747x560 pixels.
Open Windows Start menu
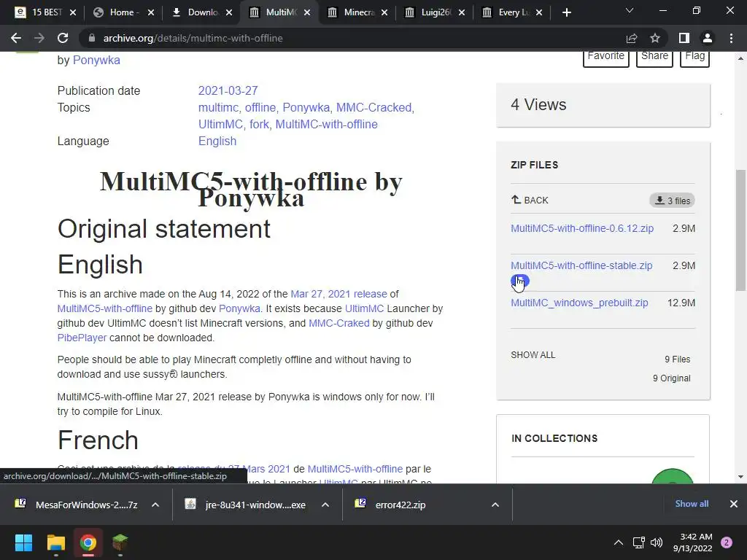tap(23, 542)
